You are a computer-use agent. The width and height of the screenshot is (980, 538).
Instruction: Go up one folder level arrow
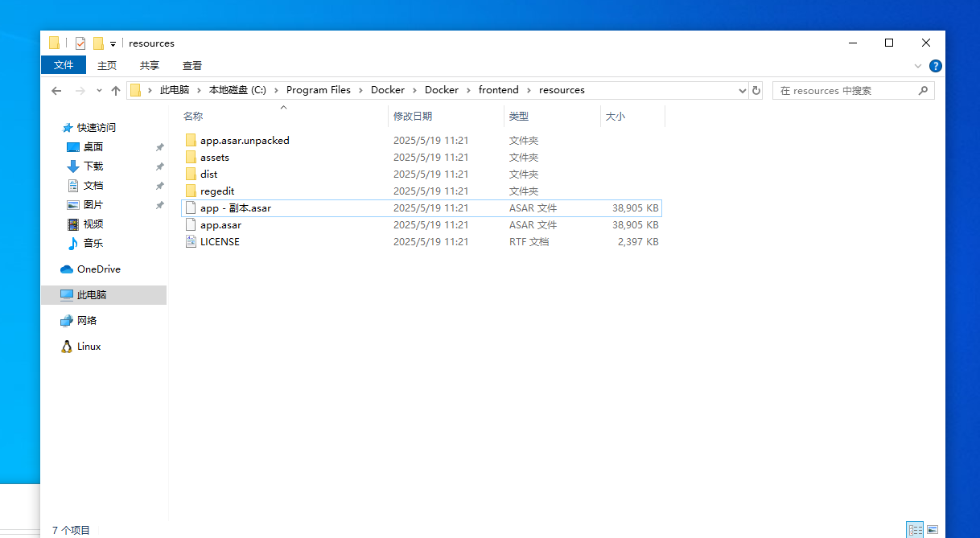pos(116,91)
